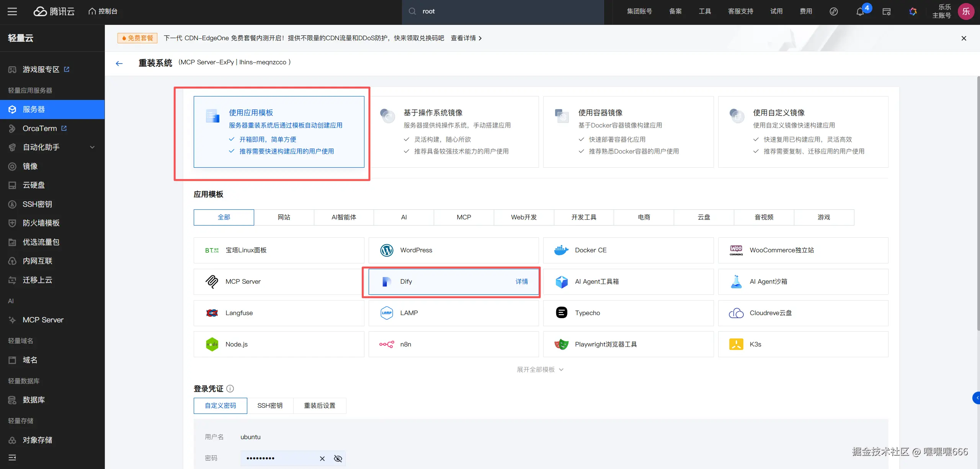This screenshot has height=469, width=980.
Task: Open the billing card icon in top bar
Action: point(887,11)
